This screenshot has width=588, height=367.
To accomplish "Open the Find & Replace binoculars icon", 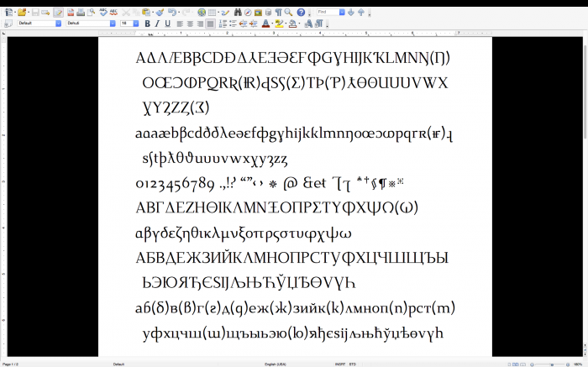I will pos(238,13).
